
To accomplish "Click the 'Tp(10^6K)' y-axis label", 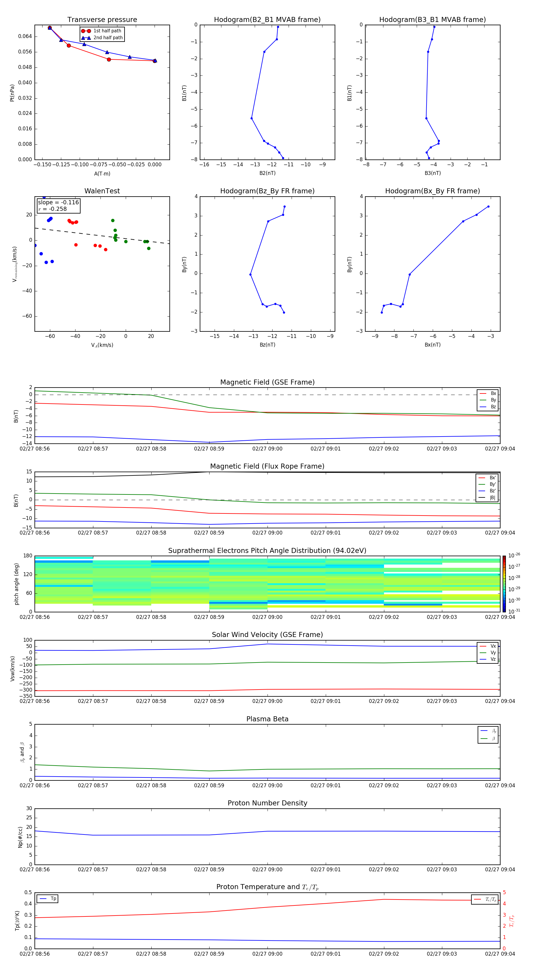I will coord(17,921).
